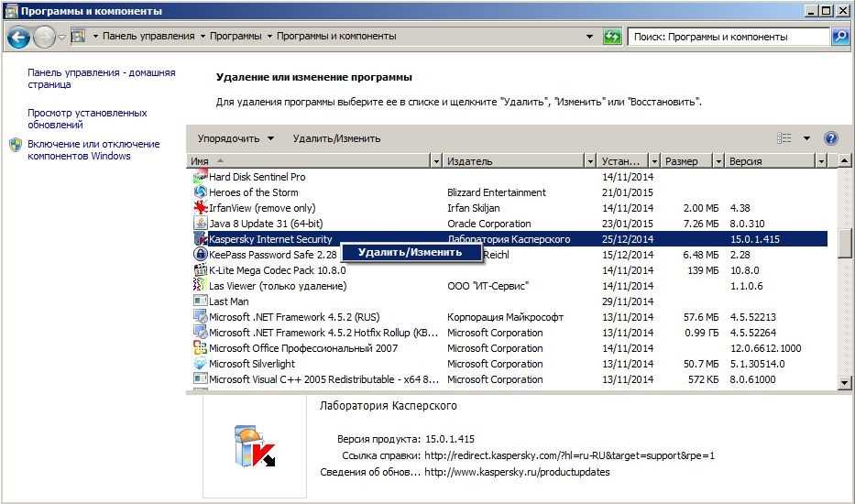Click 'Удалить/Изменить' toolbar button
Screen dimensions: 855x504
click(336, 138)
